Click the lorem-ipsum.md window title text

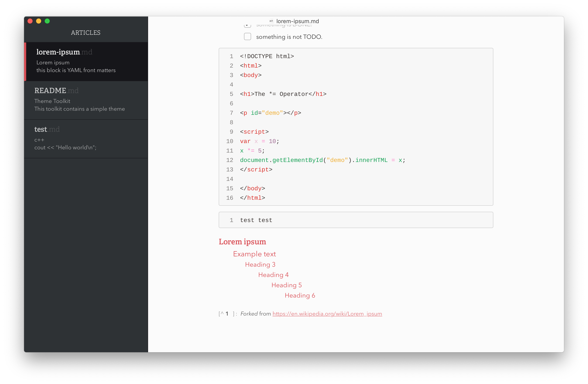tap(297, 21)
